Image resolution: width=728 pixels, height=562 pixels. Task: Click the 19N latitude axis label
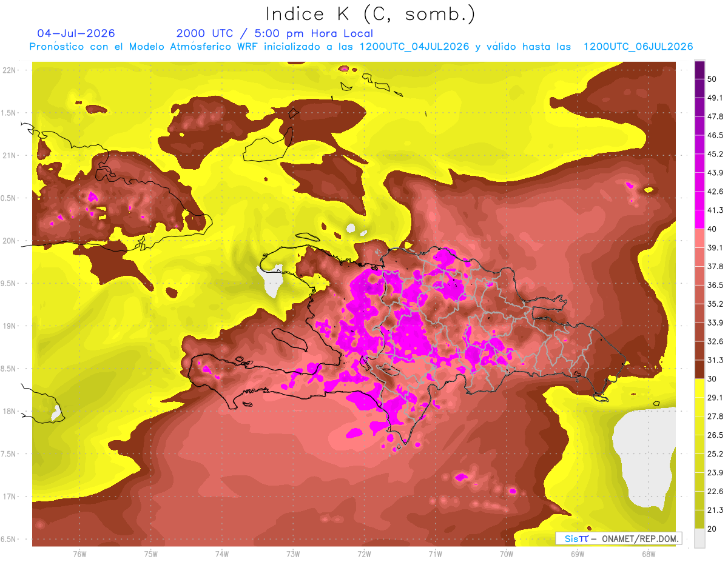pos(10,326)
